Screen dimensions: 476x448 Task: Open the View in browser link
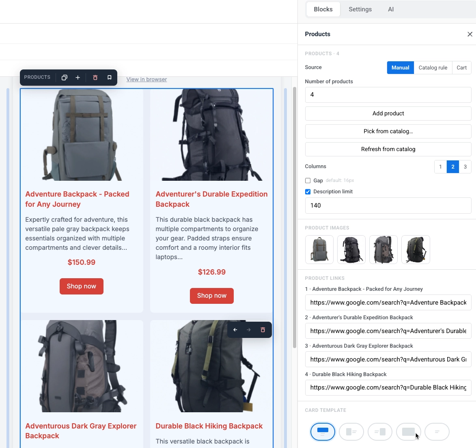pyautogui.click(x=146, y=79)
